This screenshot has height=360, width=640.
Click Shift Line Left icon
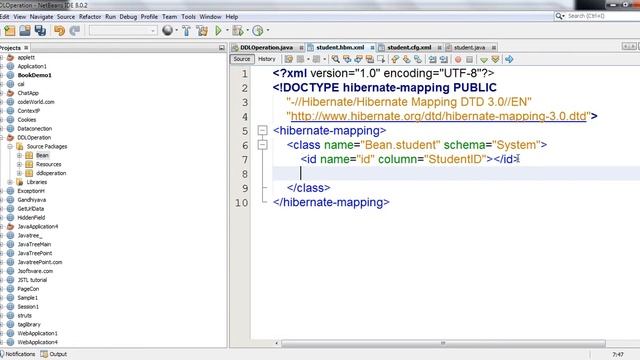[432, 59]
